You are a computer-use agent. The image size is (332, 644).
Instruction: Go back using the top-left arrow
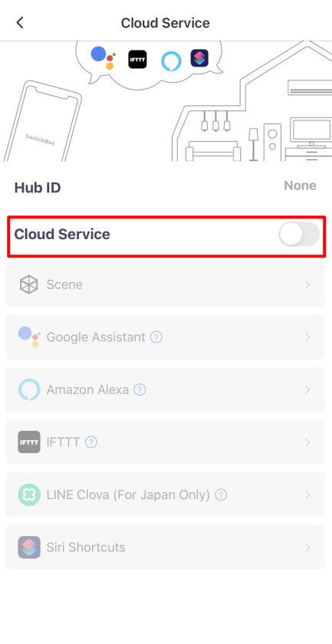tap(20, 22)
